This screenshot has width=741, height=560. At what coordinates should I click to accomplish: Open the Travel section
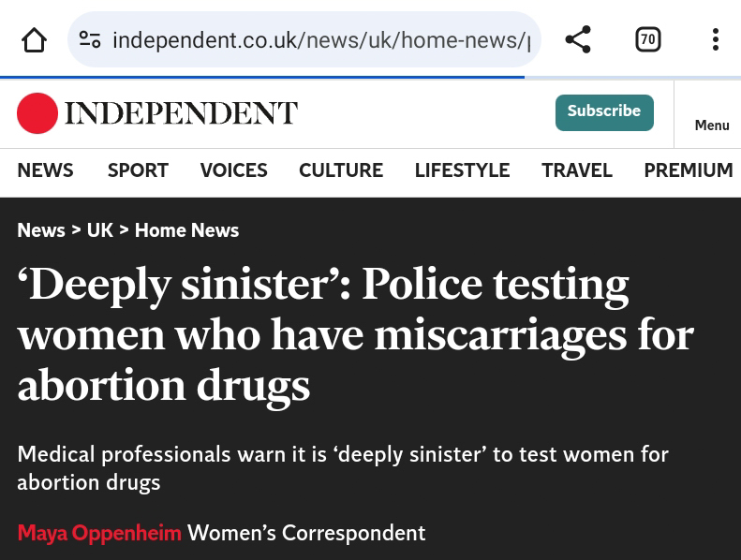576,170
